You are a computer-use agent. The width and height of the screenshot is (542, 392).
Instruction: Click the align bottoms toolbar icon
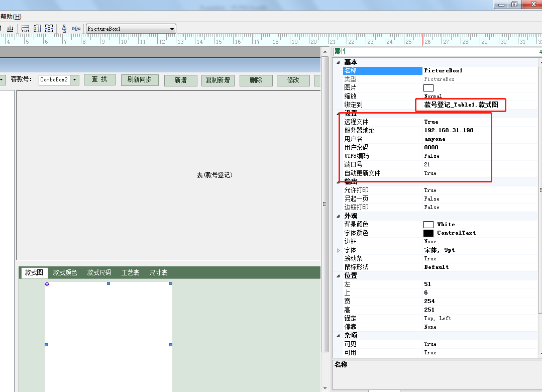[x=11, y=29]
